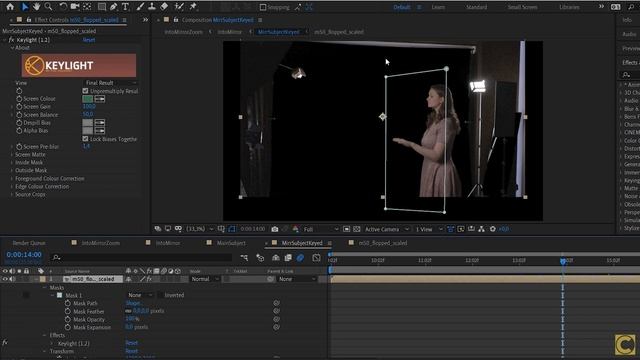The width and height of the screenshot is (640, 360).
Task: Take a snapshot with the camera icon
Action: tap(275, 229)
